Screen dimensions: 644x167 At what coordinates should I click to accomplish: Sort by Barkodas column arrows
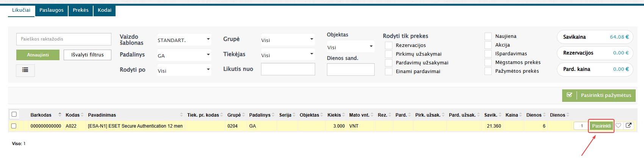point(59,115)
